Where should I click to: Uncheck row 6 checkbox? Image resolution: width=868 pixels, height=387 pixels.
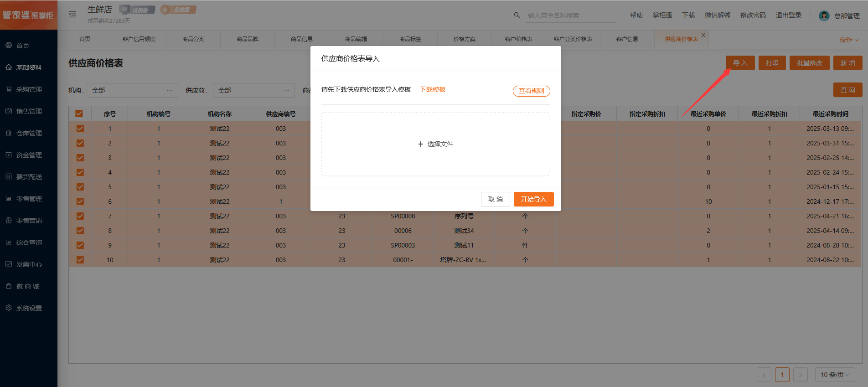[80, 201]
